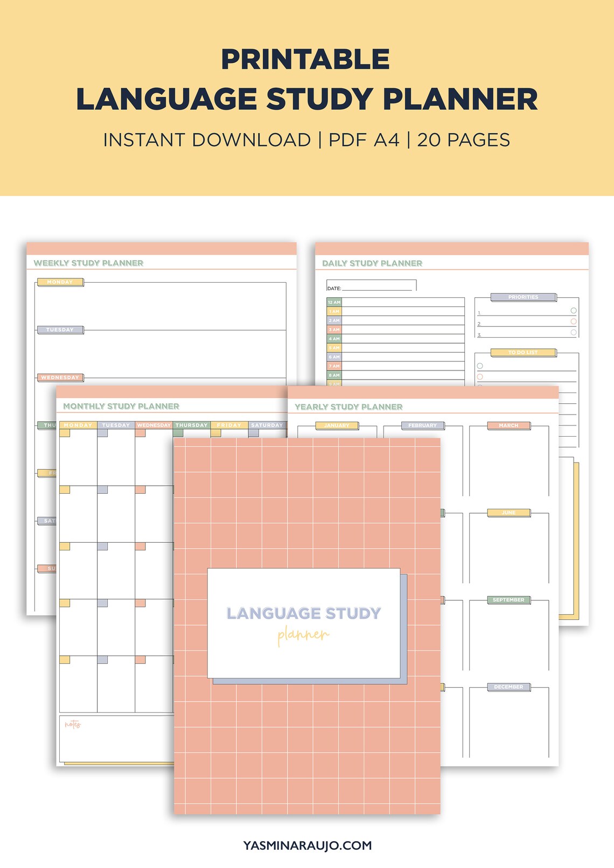Check the circle for priority 1
This screenshot has width=614, height=868.
tap(574, 311)
